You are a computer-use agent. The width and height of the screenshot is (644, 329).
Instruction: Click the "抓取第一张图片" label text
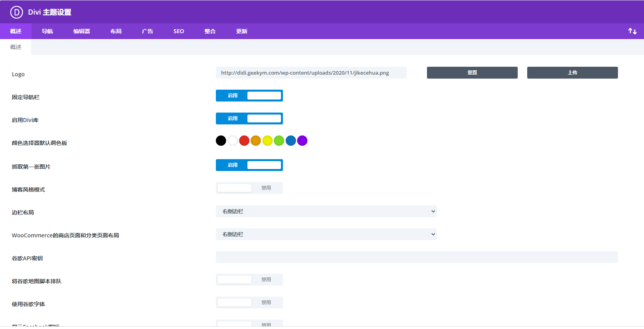31,167
